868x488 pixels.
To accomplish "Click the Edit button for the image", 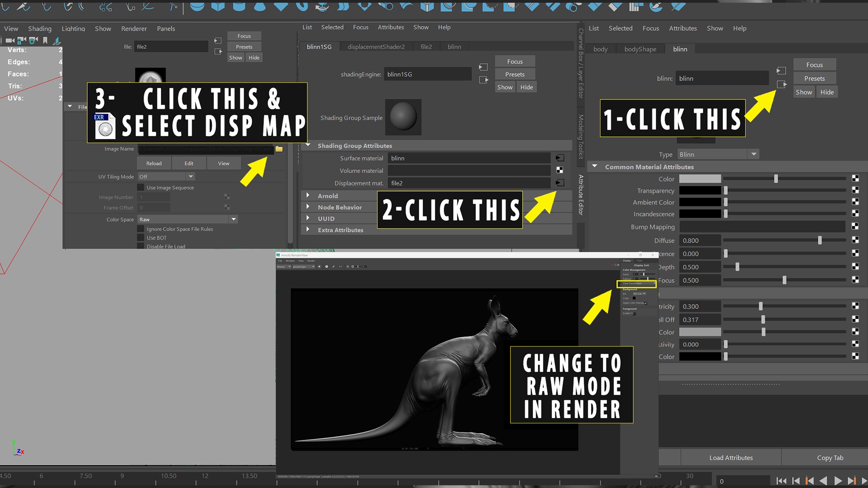I will (189, 163).
